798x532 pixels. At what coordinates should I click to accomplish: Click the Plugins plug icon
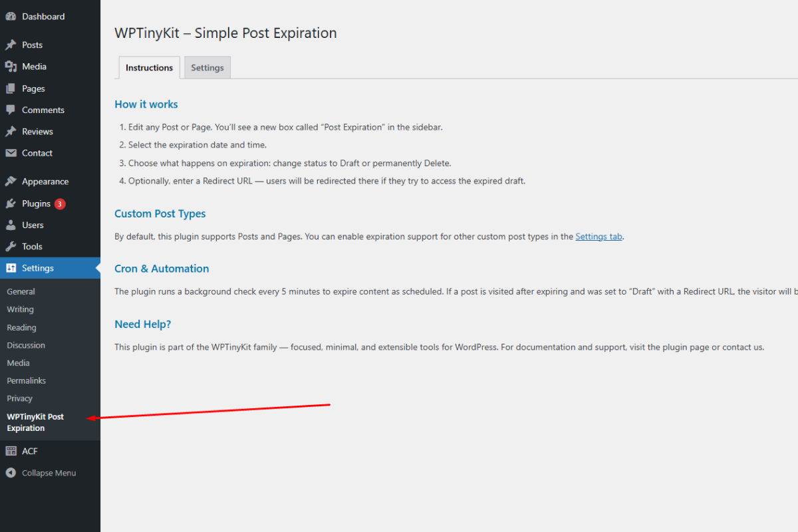tap(11, 203)
